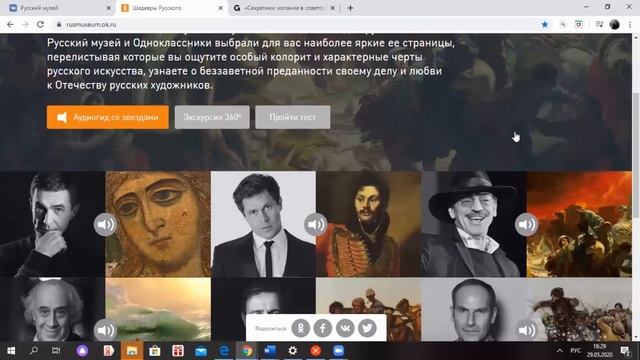Launch Microsoft Edge from the taskbar
Image resolution: width=640 pixels, height=360 pixels.
[x=224, y=351]
